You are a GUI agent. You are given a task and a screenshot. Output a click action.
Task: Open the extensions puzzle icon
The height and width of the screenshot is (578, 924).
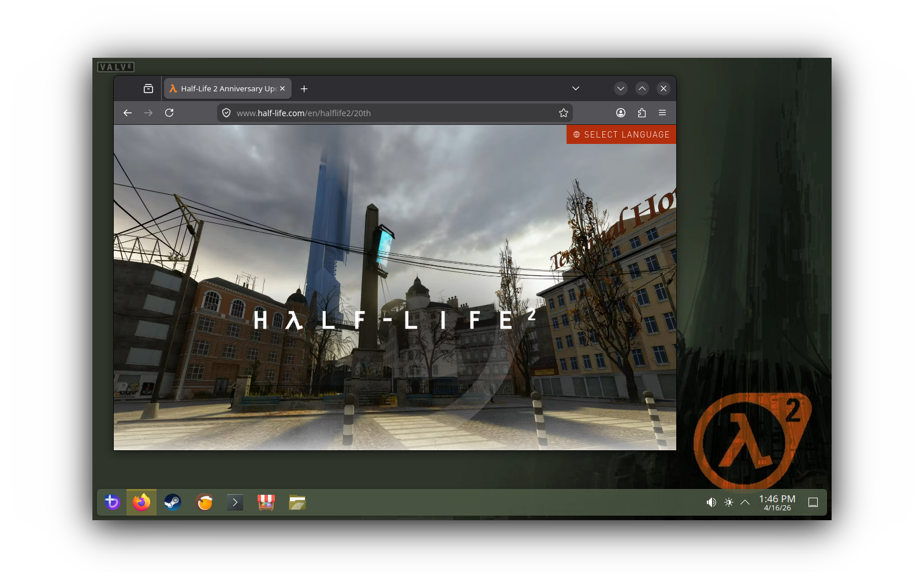pos(642,113)
